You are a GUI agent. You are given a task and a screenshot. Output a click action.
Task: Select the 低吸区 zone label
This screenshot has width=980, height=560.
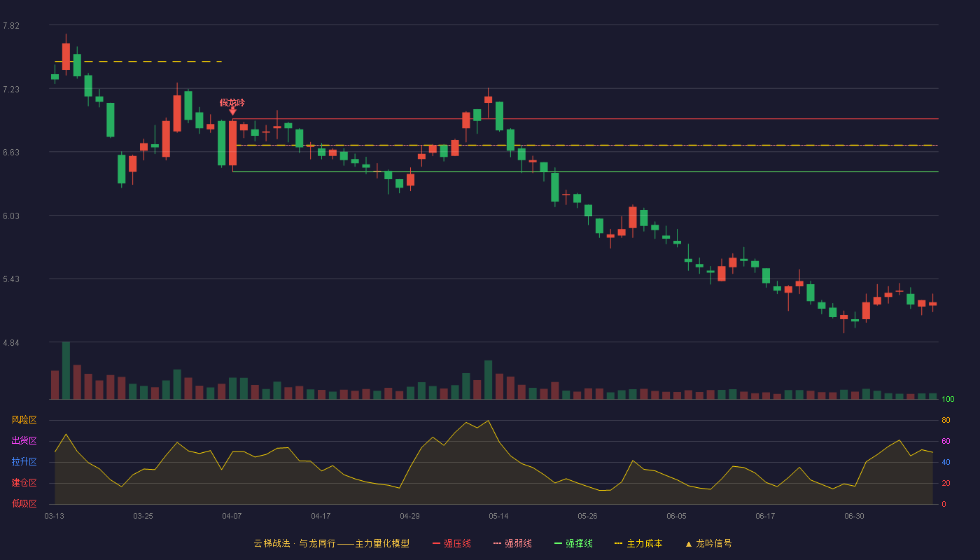[24, 504]
